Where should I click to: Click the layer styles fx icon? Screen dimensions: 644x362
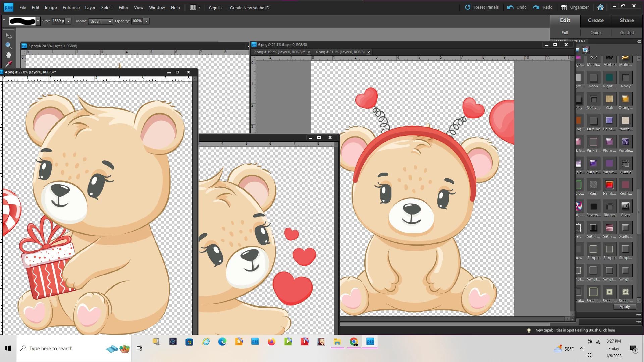click(x=586, y=50)
